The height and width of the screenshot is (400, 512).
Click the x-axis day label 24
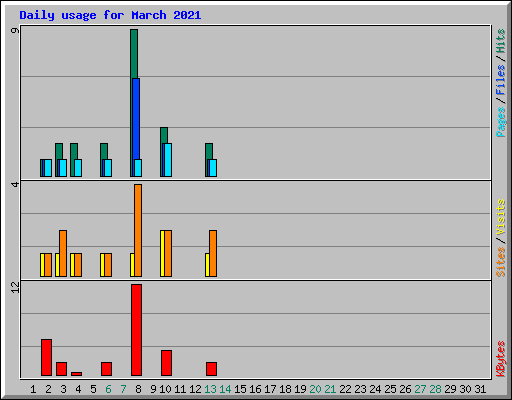[375, 389]
